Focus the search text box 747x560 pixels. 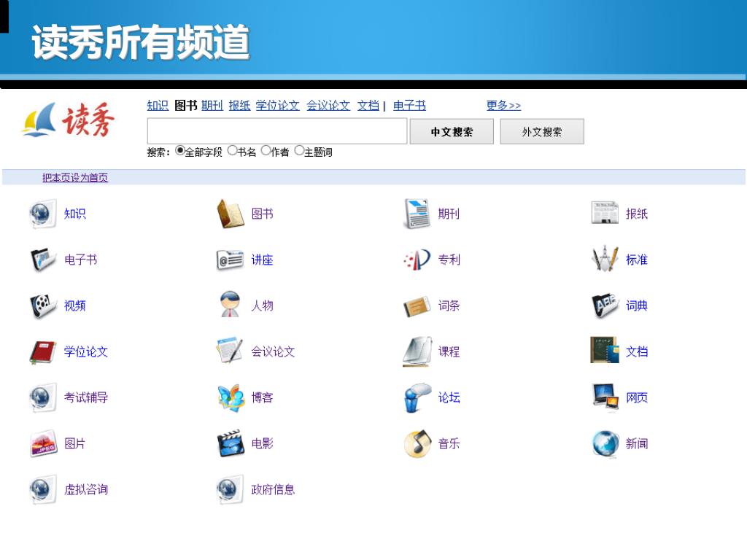(277, 131)
